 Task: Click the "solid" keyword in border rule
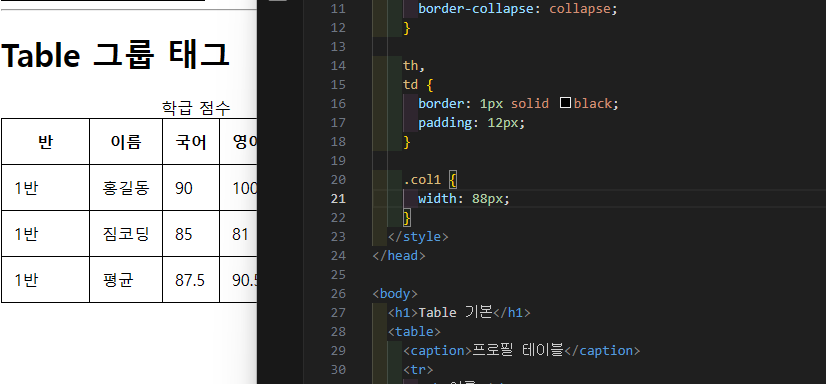(529, 103)
